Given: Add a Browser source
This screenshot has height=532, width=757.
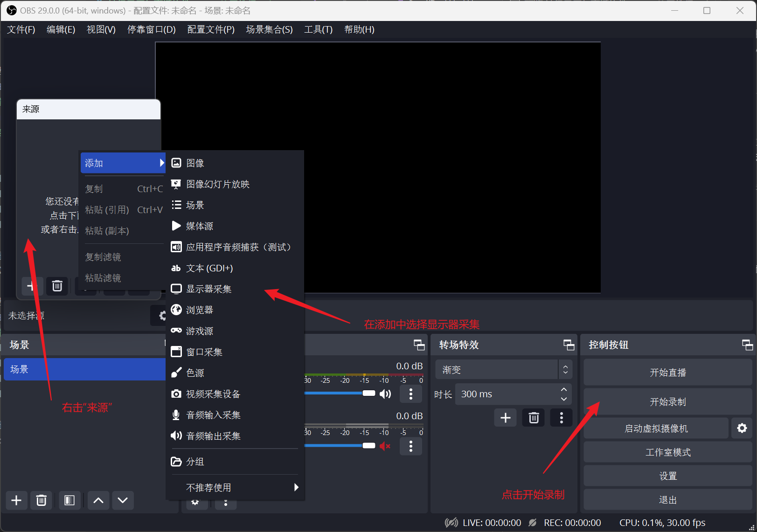Looking at the screenshot, I should pos(235,310).
